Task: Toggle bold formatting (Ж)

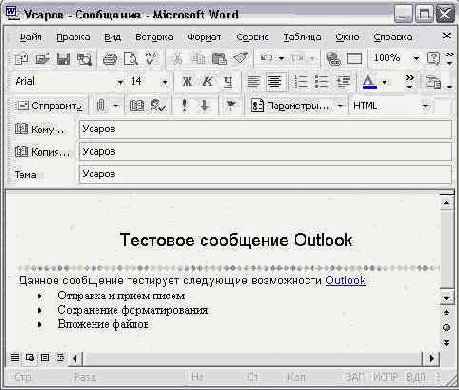Action: click(x=187, y=82)
